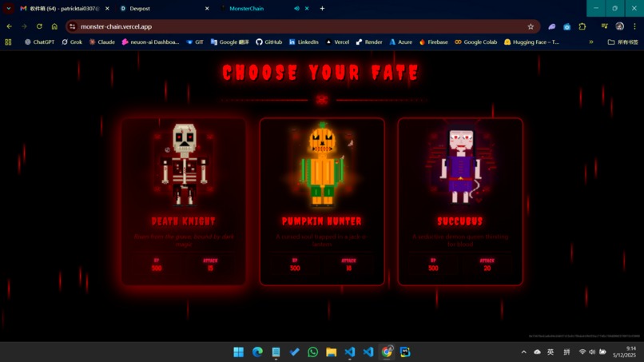Open the GIT bookmark

click(x=195, y=42)
